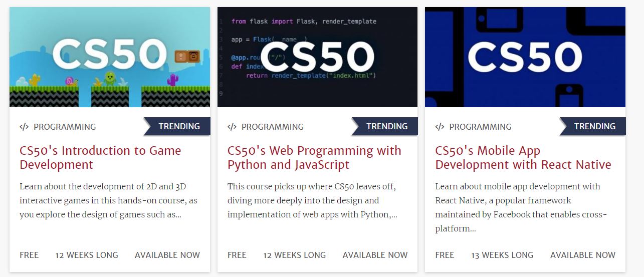Screen dimensions: 644x277
Task: Click the Web Programming Flask code banner image
Action: [x=317, y=57]
